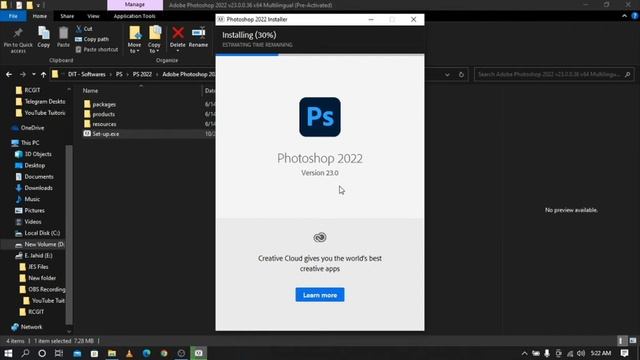Show hidden system tray icons
The height and width of the screenshot is (360, 640).
524,353
